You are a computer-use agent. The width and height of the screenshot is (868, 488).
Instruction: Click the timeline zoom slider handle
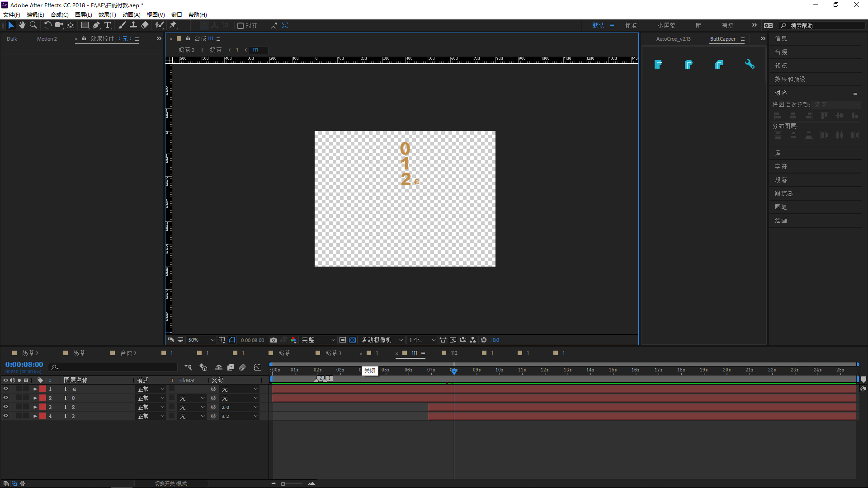click(283, 484)
